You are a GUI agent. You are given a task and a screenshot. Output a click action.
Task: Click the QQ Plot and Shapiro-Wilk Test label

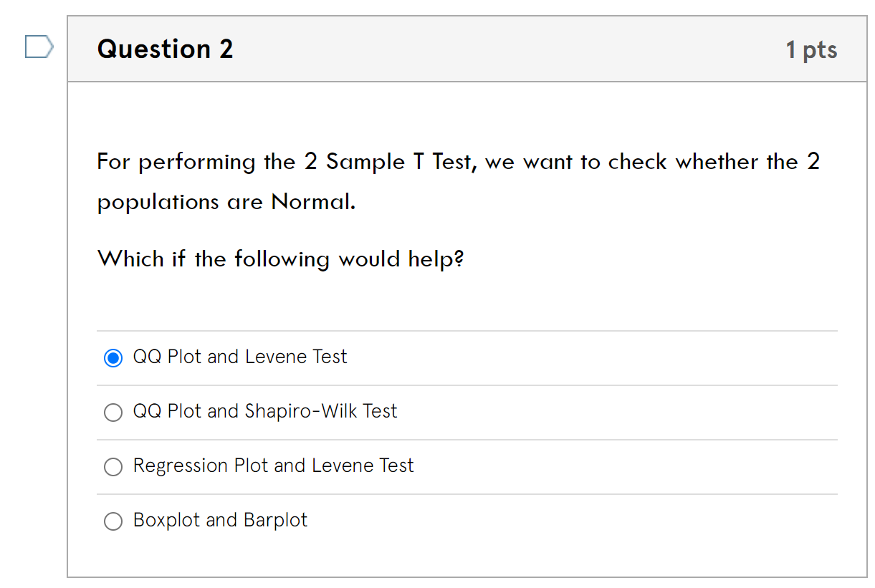[x=265, y=410]
